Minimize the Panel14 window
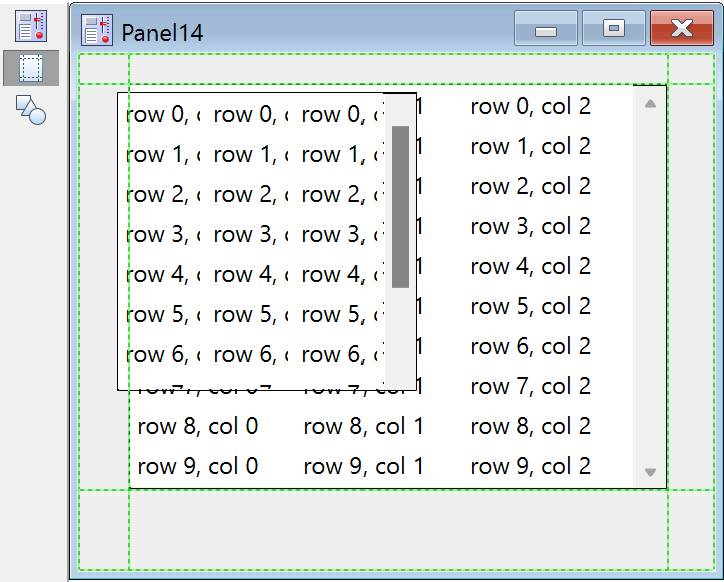 546,29
